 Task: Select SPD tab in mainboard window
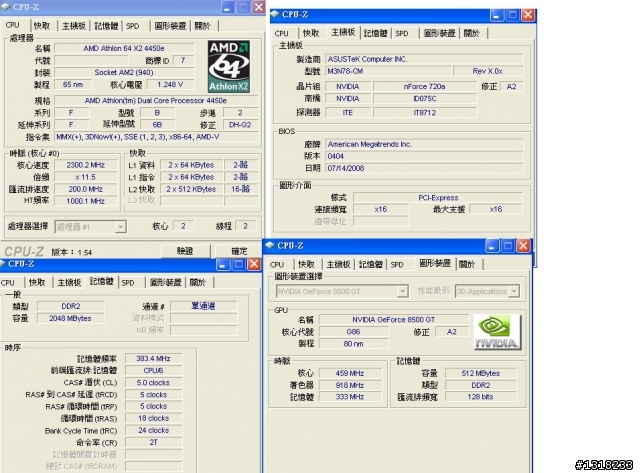[402, 33]
